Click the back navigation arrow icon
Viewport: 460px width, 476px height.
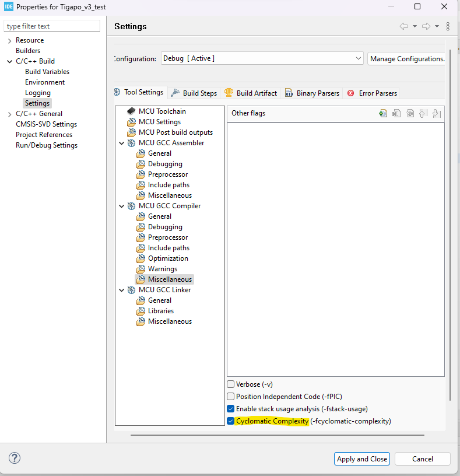[x=404, y=26]
